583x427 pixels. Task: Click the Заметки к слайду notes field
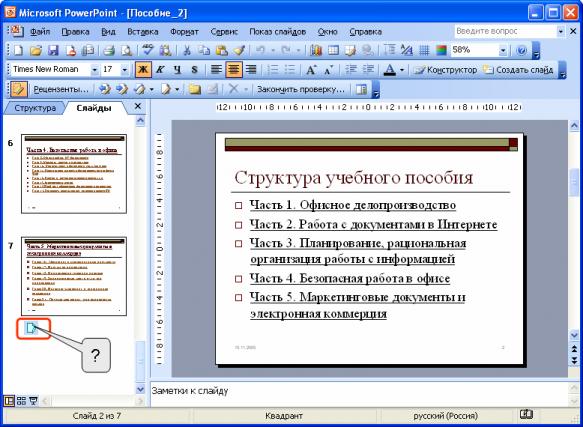click(359, 394)
